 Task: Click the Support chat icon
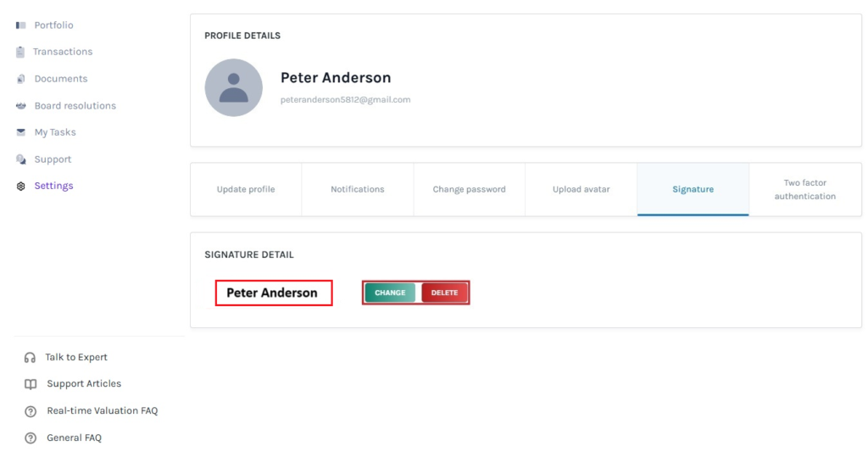point(21,159)
